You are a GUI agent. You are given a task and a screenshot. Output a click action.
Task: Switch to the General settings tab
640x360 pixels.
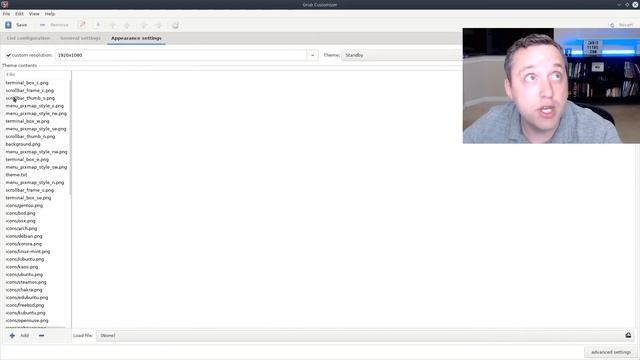[80, 38]
